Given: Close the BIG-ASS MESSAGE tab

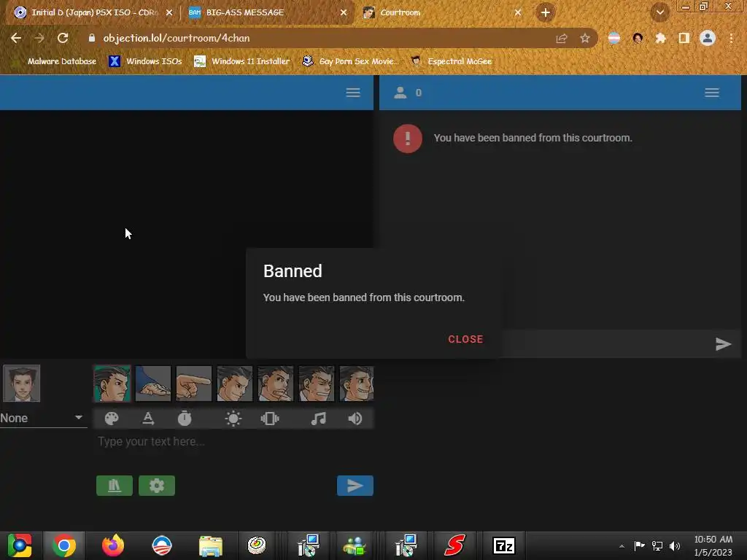Looking at the screenshot, I should (x=344, y=12).
